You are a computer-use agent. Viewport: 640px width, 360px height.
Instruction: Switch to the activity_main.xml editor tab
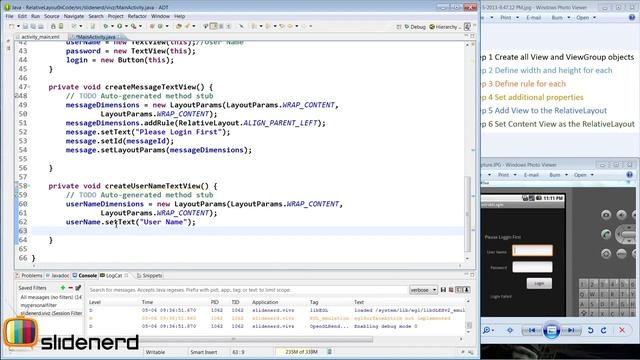[x=40, y=37]
